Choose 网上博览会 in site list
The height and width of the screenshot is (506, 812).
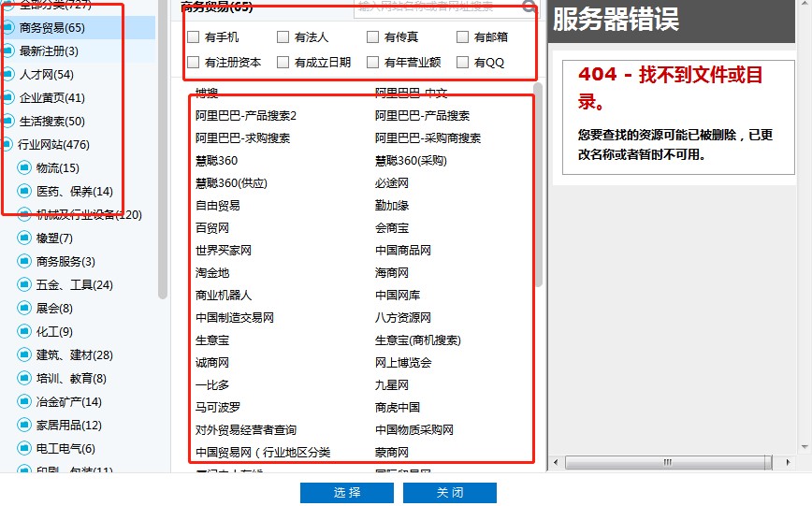point(403,363)
